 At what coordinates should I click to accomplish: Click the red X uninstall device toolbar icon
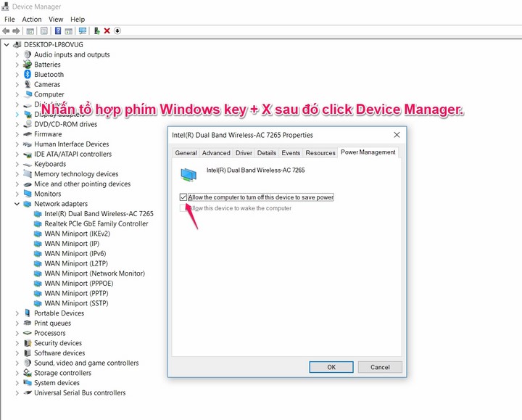click(107, 31)
